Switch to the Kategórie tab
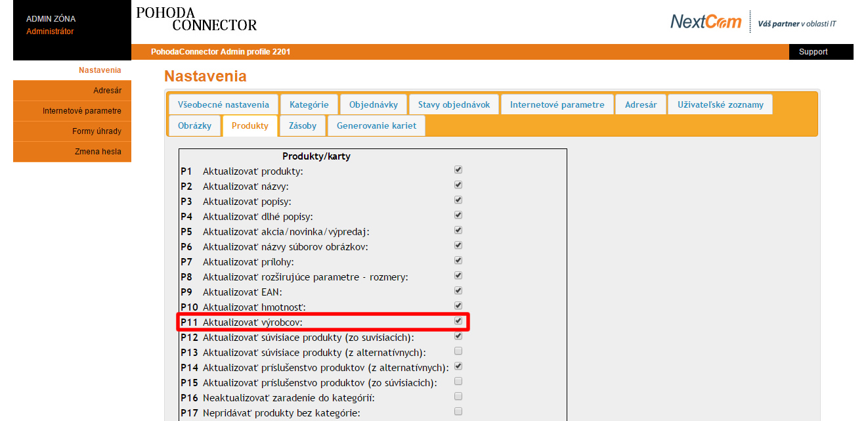The image size is (868, 421). pos(309,104)
